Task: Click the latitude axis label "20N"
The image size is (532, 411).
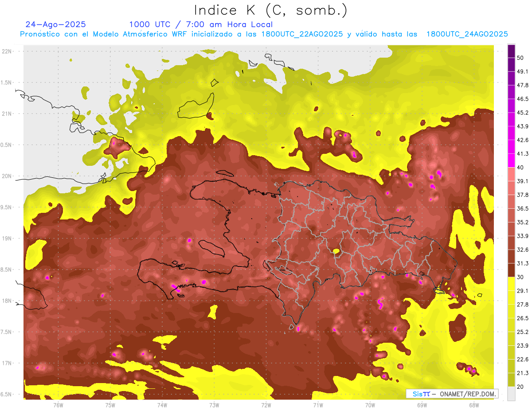Action: tap(7, 176)
